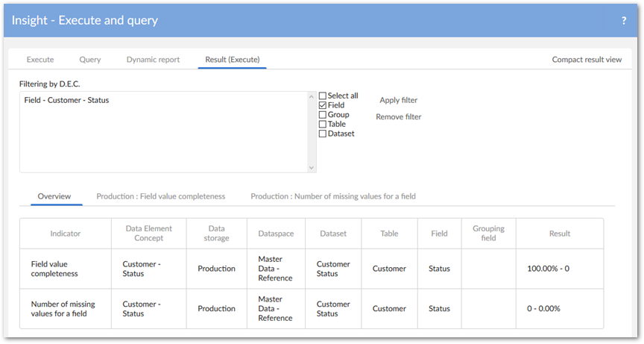
Task: Open Production : Number of missing values tab
Action: (333, 196)
